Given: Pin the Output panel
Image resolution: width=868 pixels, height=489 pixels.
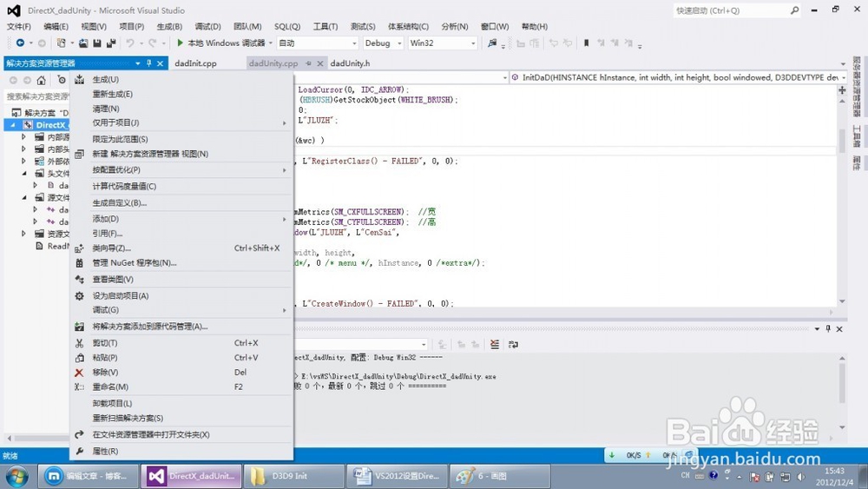Looking at the screenshot, I should coord(828,329).
